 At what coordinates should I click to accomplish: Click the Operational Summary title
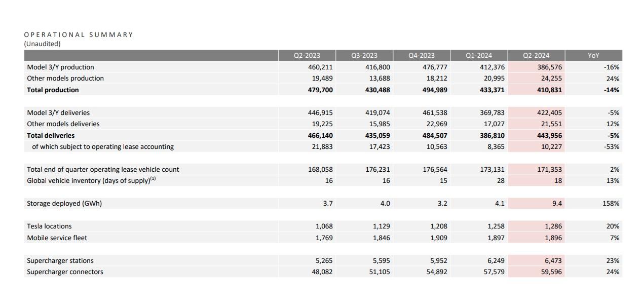tap(79, 34)
